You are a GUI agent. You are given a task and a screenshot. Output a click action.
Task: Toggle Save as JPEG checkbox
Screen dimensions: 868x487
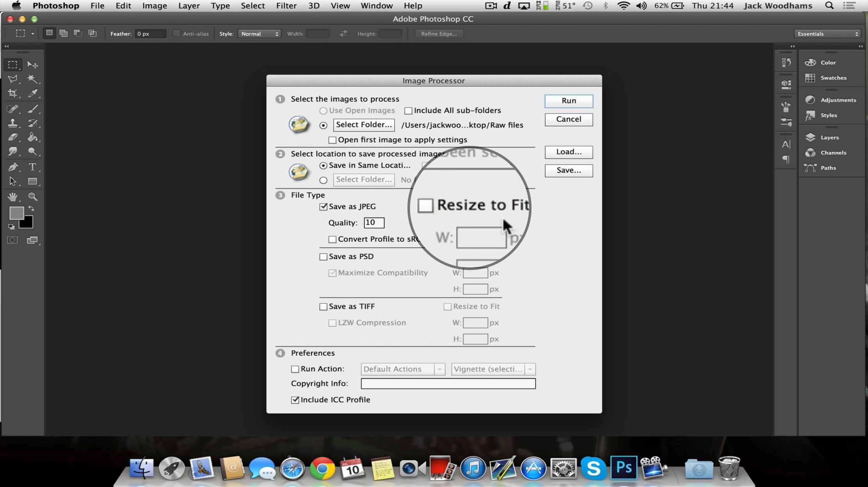[x=323, y=207]
